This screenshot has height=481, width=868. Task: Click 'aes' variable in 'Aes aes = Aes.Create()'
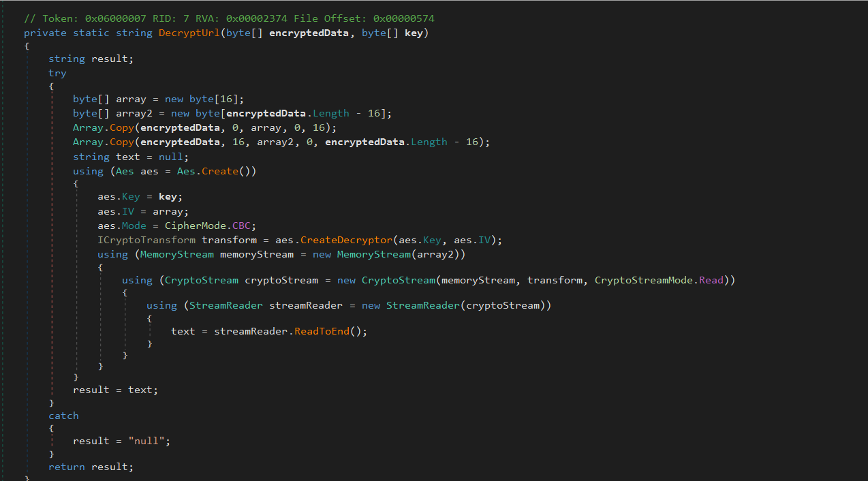pos(149,171)
